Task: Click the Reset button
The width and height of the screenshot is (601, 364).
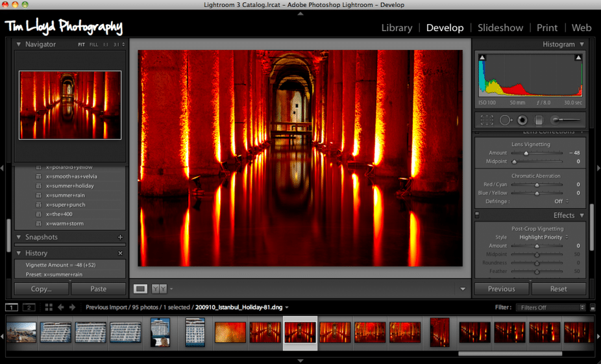Action: click(x=558, y=289)
